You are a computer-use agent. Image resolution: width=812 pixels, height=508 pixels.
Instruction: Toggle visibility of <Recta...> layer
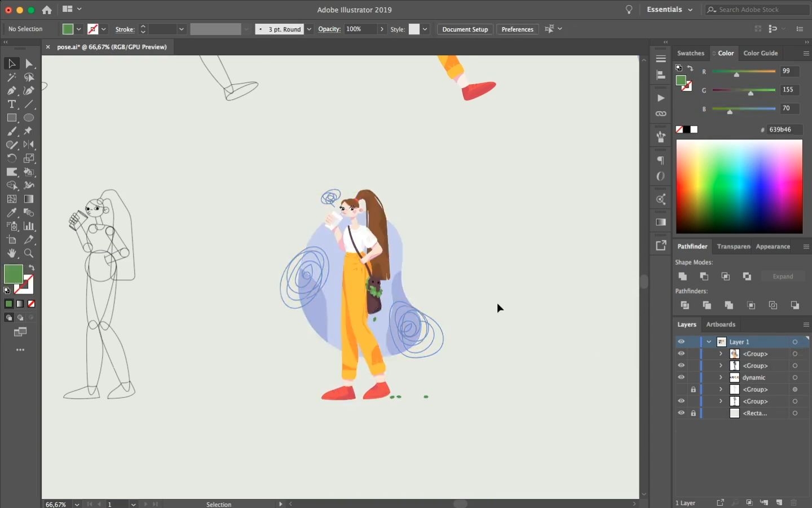pyautogui.click(x=681, y=413)
